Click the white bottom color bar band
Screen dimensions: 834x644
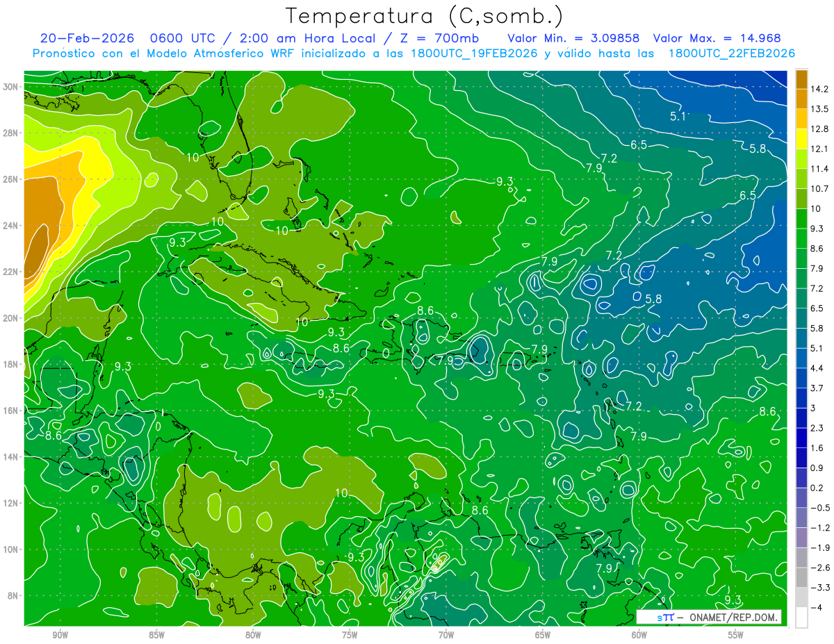pyautogui.click(x=801, y=618)
